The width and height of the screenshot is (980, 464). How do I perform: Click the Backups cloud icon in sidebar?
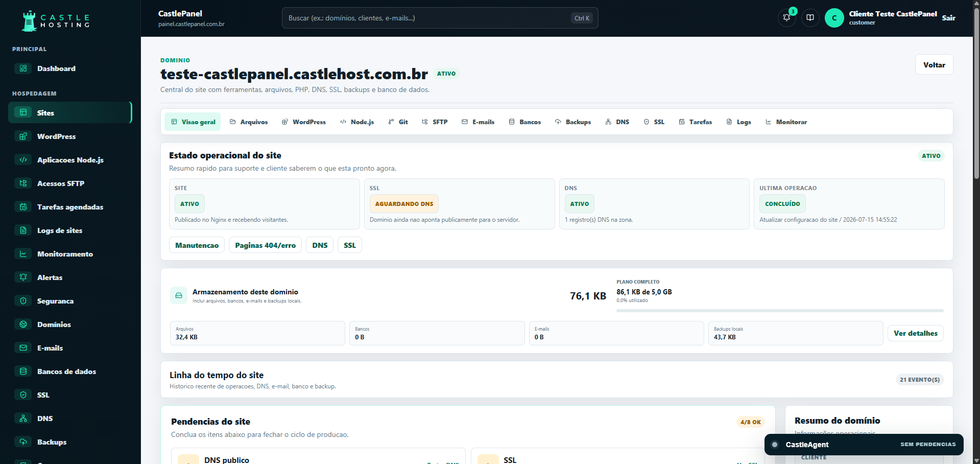pyautogui.click(x=23, y=442)
